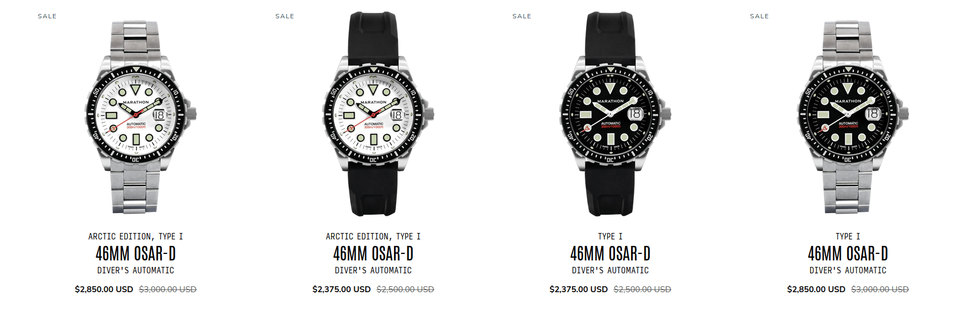Click the $2,850.00 USD price of the white-dial watch
Viewport: 980px width, 325px height.
104,289
